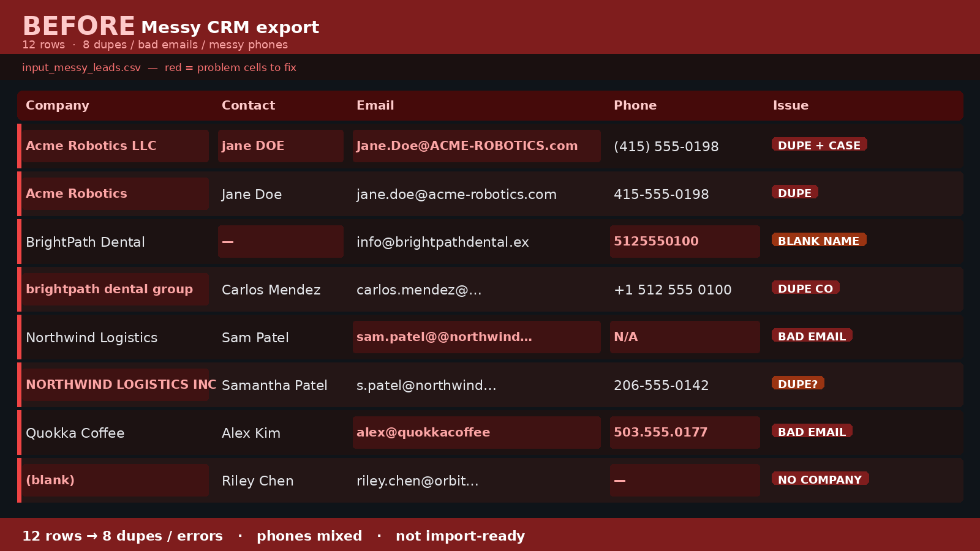Viewport: 980px width, 551px height.
Task: Select the DUPE badge in the Acme Robotics row
Action: coord(794,192)
